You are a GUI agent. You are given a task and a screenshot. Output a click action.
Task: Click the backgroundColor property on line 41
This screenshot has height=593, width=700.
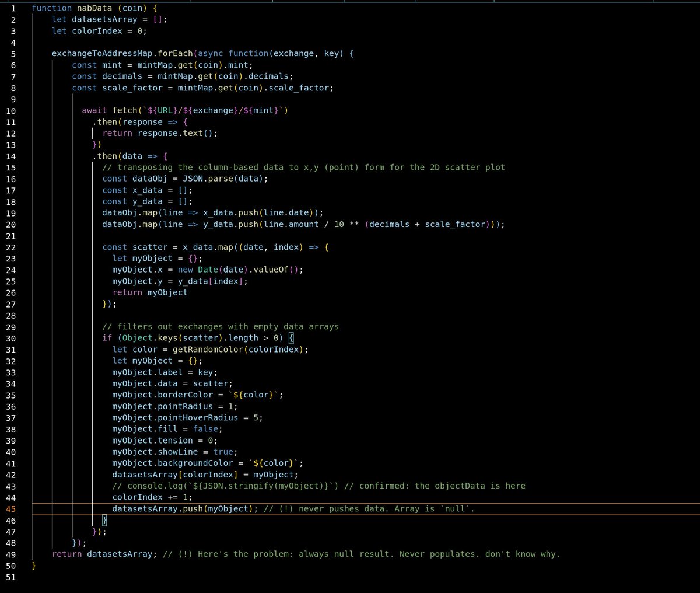195,463
